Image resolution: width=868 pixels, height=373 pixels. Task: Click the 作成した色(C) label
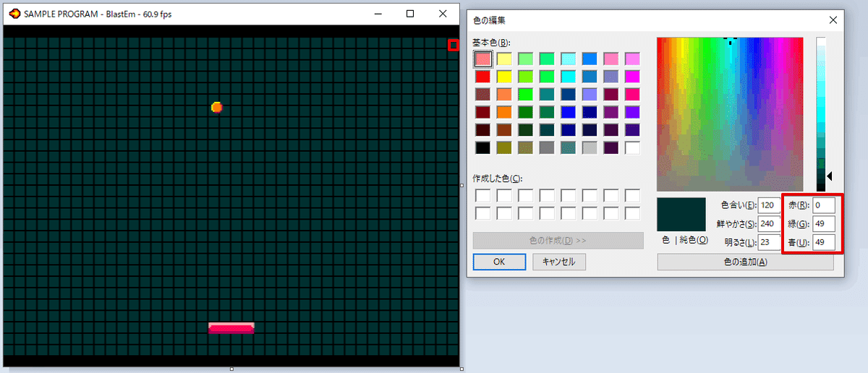coord(496,178)
